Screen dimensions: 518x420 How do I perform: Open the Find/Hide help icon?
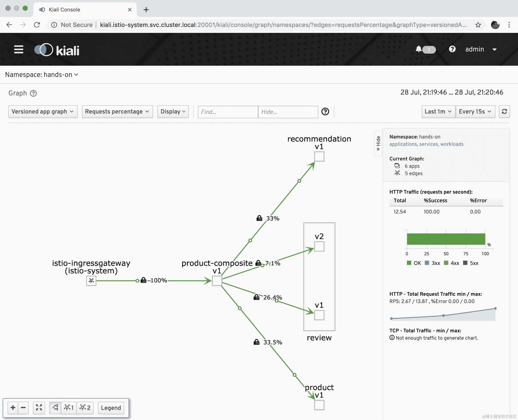325,112
